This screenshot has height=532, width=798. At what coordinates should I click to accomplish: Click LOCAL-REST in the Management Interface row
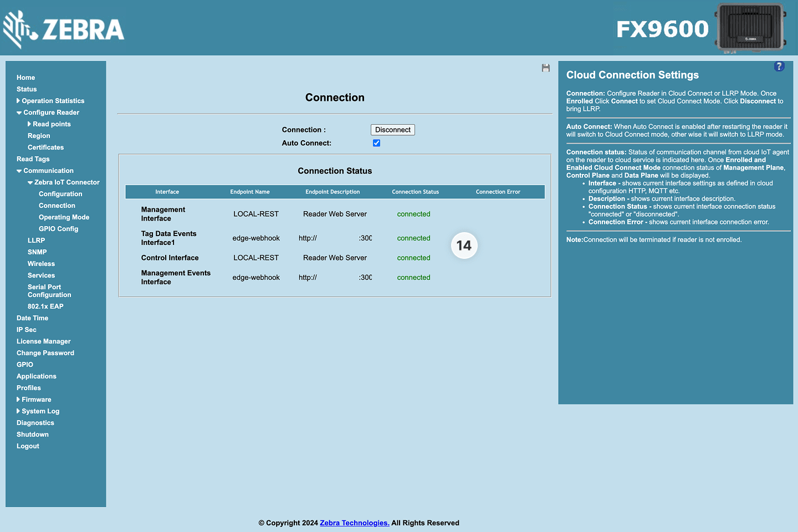point(256,214)
